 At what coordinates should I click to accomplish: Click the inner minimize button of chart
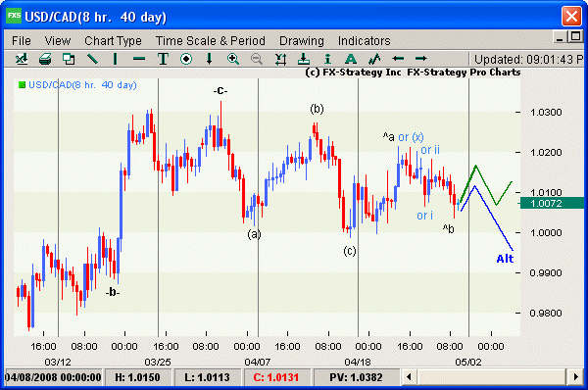(x=560, y=37)
